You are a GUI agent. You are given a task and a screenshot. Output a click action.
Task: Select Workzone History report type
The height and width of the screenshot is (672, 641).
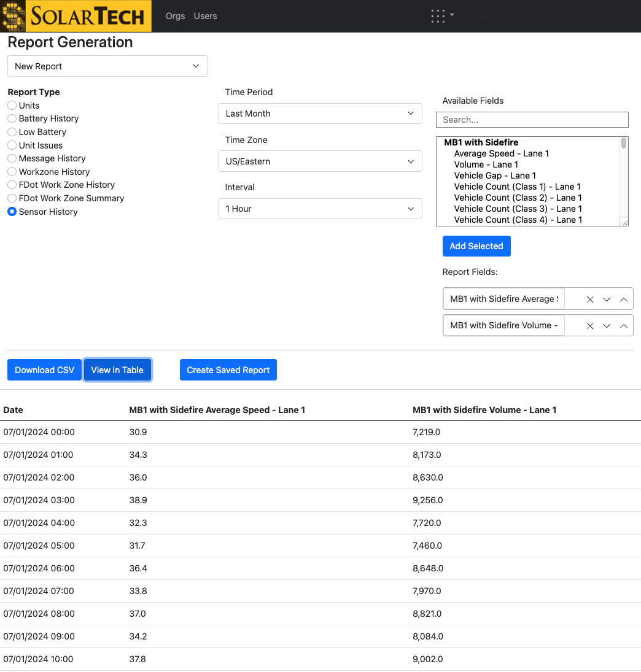point(12,172)
